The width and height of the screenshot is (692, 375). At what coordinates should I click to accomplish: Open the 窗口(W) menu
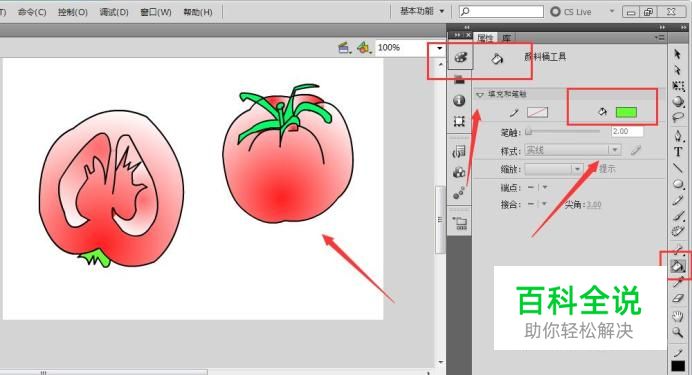(156, 12)
